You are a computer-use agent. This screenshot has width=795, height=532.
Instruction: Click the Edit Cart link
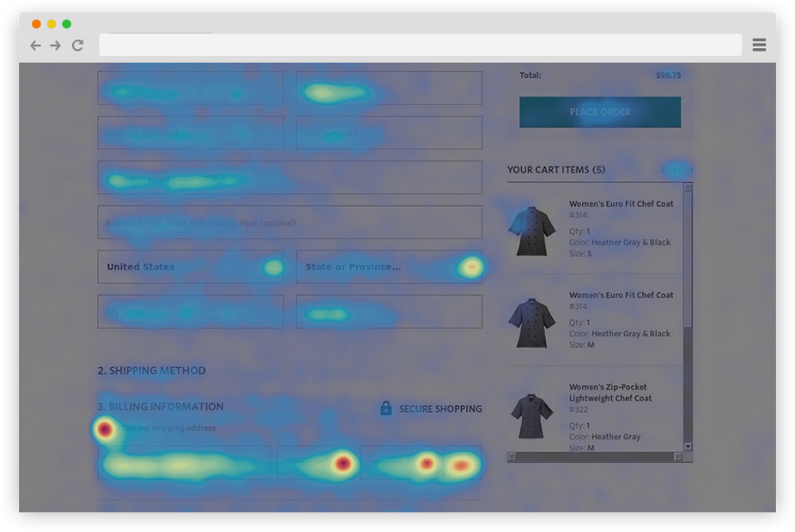[x=677, y=170]
